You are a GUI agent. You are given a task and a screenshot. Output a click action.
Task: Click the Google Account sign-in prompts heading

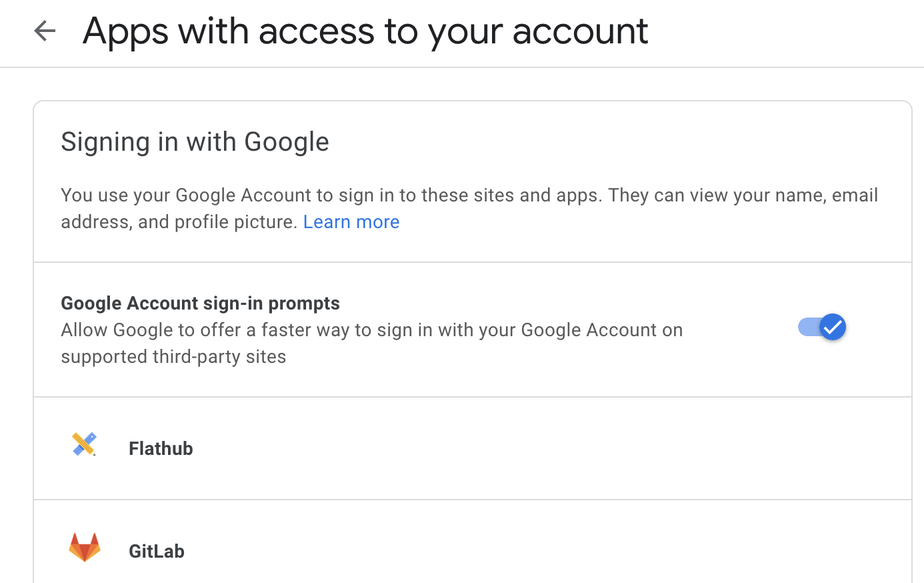coord(200,303)
